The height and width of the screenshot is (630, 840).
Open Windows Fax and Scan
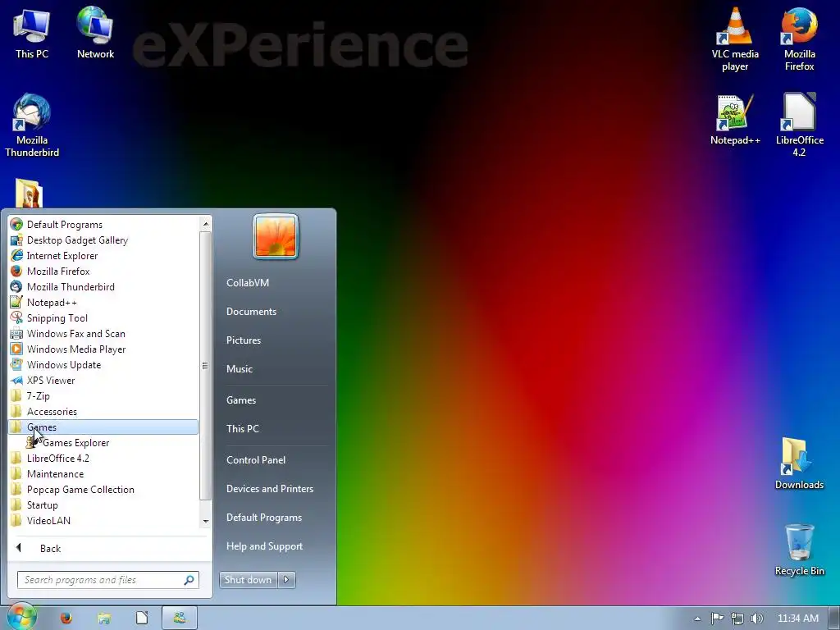coord(103,333)
